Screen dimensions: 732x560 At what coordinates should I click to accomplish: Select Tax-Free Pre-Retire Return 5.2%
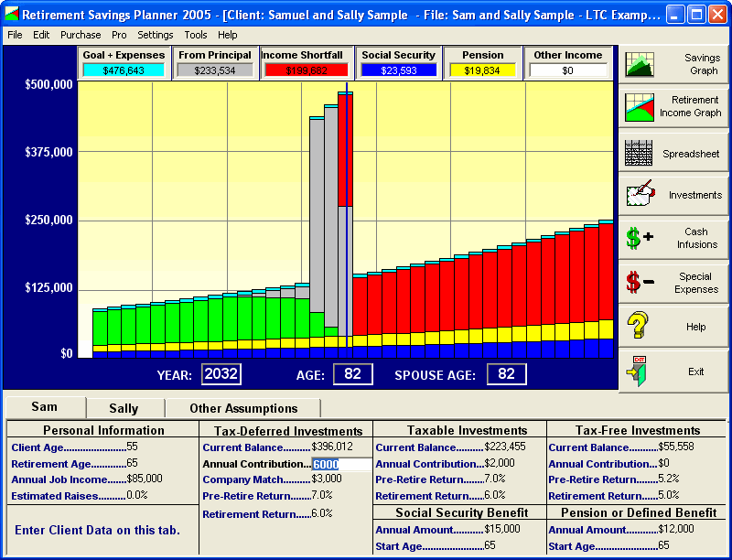click(669, 479)
